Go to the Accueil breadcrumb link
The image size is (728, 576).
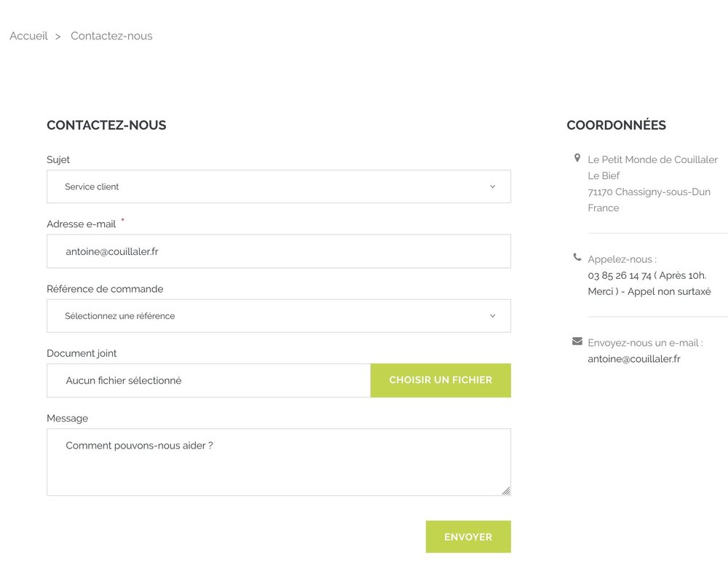tap(28, 36)
